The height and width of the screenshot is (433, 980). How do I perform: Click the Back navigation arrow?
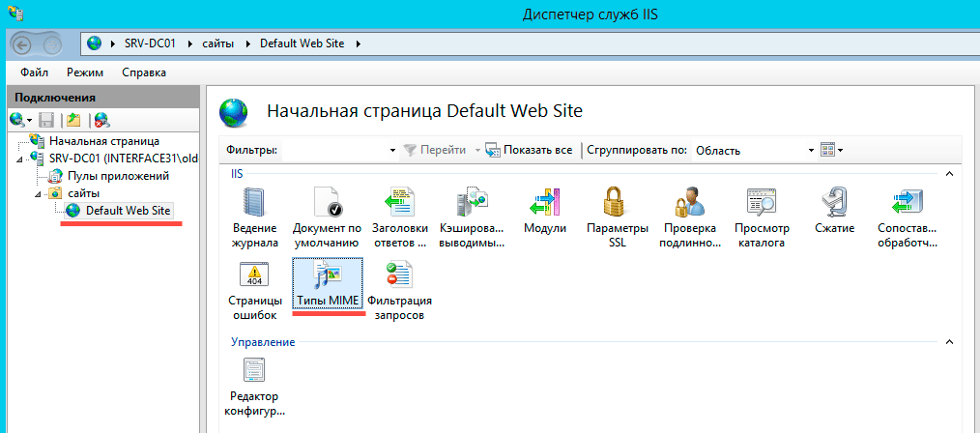22,44
